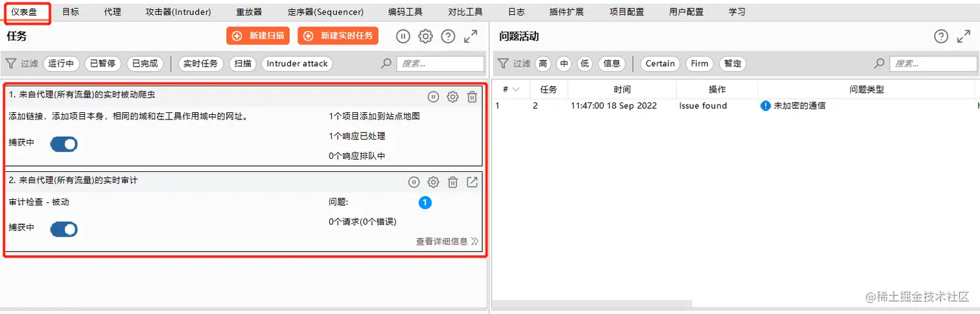Expand 查看详细信息 for task 2
980x314 pixels.
pos(447,241)
